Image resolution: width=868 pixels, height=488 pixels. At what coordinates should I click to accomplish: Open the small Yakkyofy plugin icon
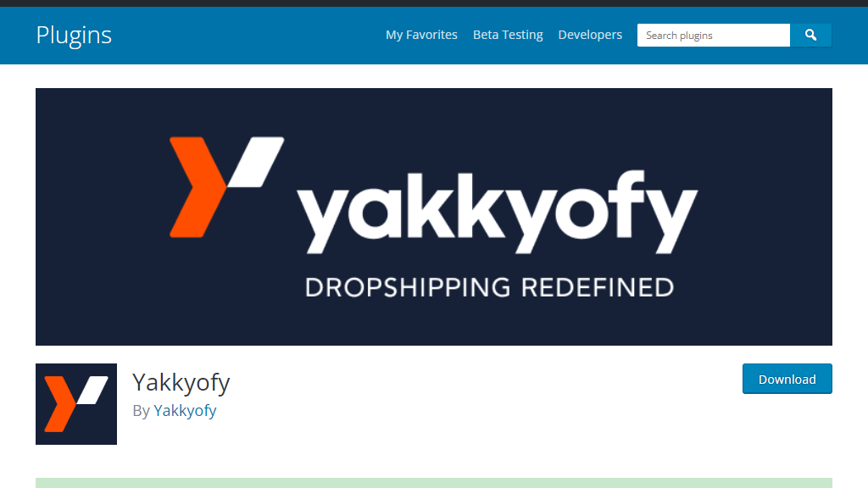click(76, 404)
